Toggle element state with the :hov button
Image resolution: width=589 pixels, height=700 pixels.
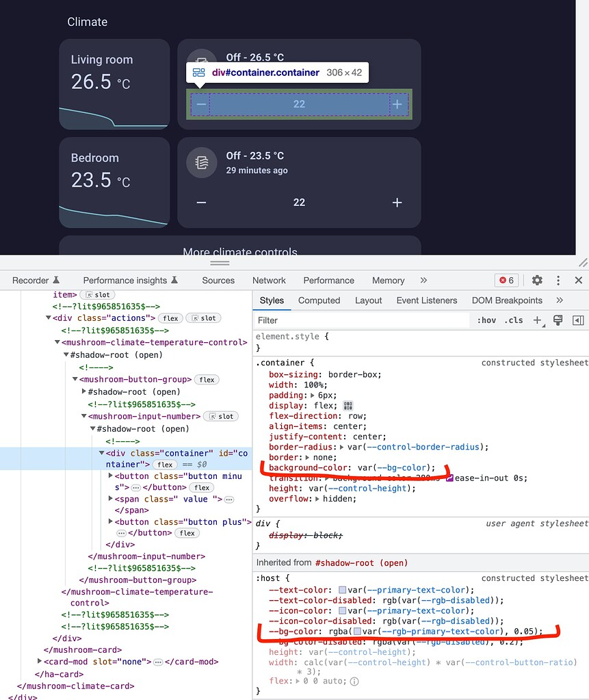[486, 320]
